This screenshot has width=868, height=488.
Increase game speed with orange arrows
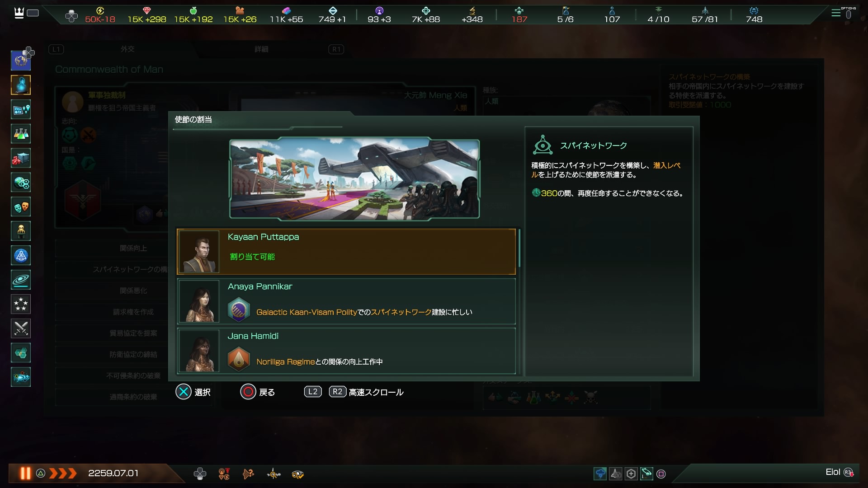pyautogui.click(x=62, y=473)
